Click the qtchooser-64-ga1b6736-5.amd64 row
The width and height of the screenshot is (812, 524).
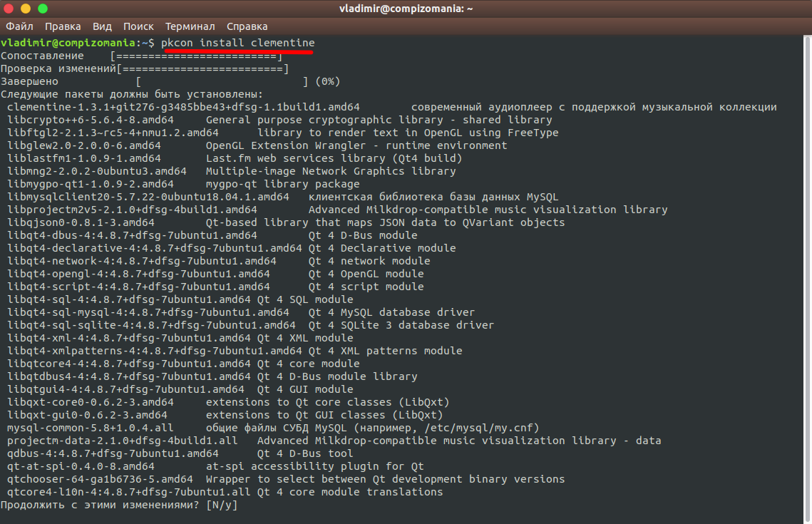(x=286, y=479)
